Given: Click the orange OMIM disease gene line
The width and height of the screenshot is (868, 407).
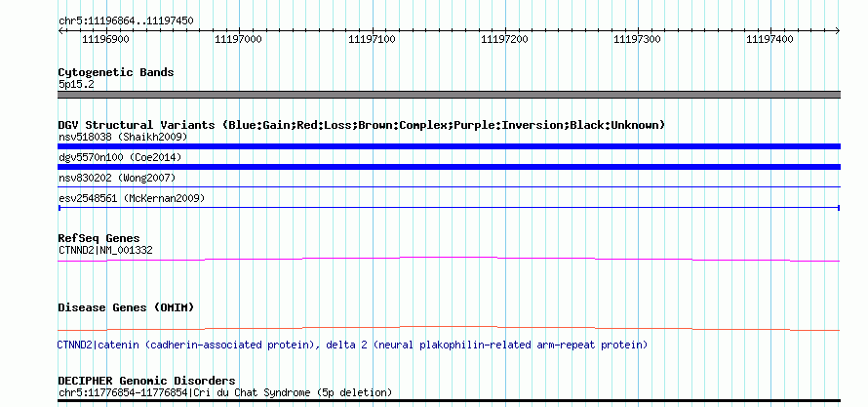Looking at the screenshot, I should click(x=449, y=328).
